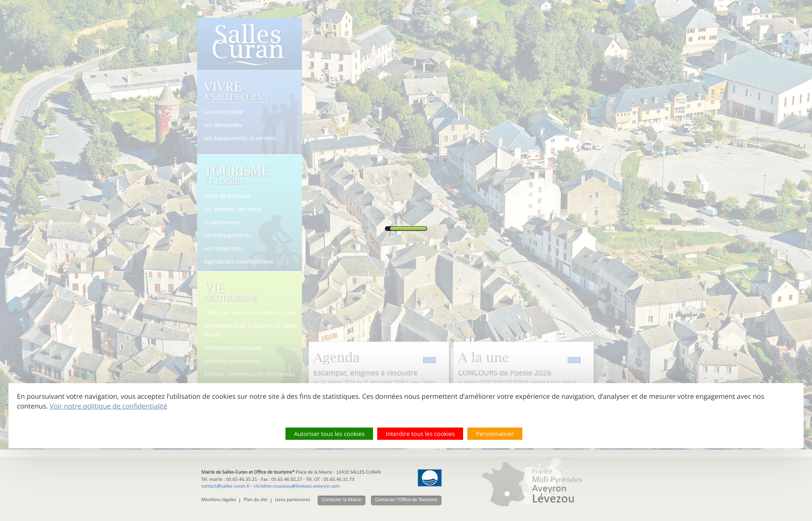Open Informations pratiques page

233,348
